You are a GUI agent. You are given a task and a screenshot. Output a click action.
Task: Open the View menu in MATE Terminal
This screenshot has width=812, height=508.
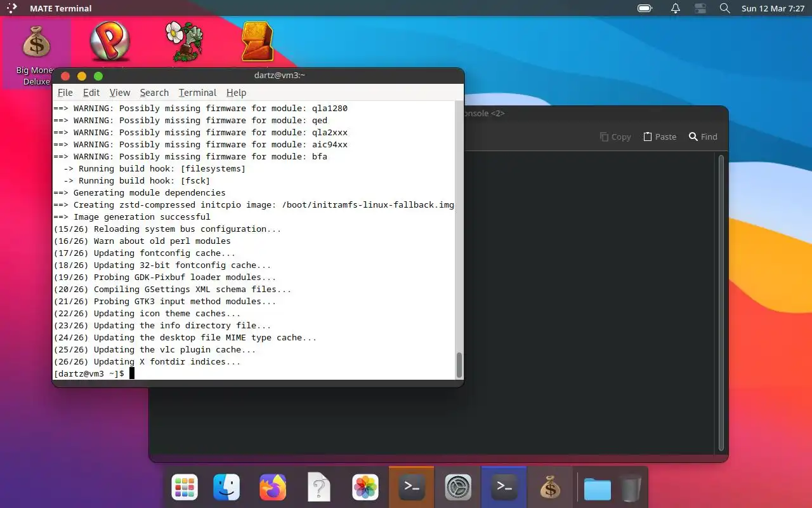(x=120, y=93)
